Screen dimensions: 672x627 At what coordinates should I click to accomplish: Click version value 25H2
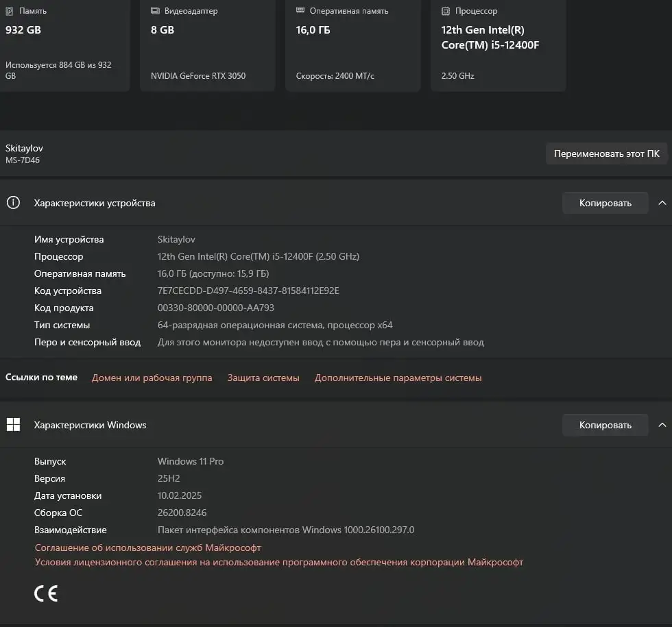[169, 478]
